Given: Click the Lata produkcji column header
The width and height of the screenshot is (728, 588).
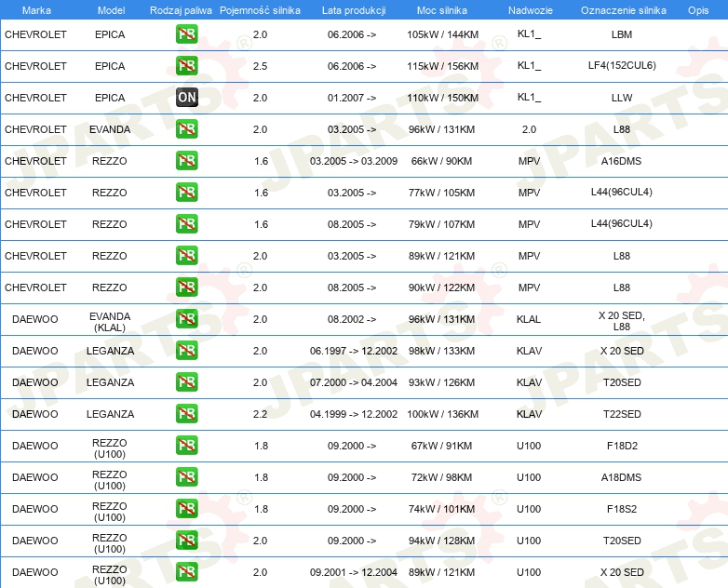Looking at the screenshot, I should coord(354,10).
